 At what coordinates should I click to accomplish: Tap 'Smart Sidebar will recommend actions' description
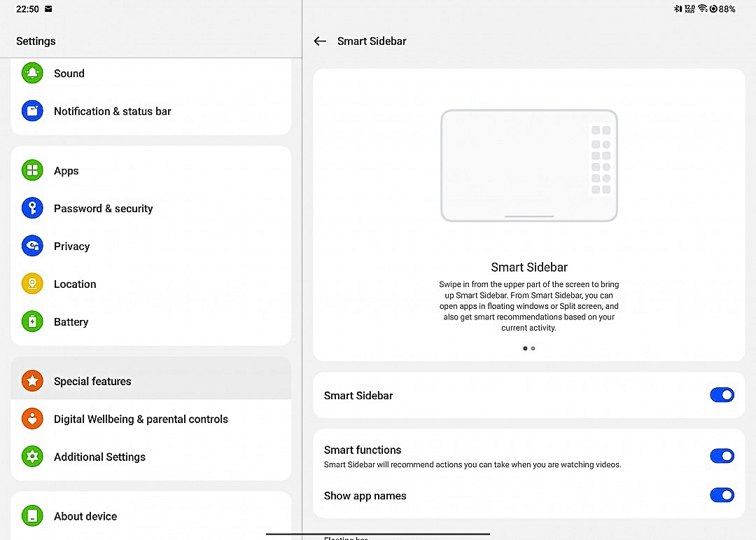(x=472, y=465)
